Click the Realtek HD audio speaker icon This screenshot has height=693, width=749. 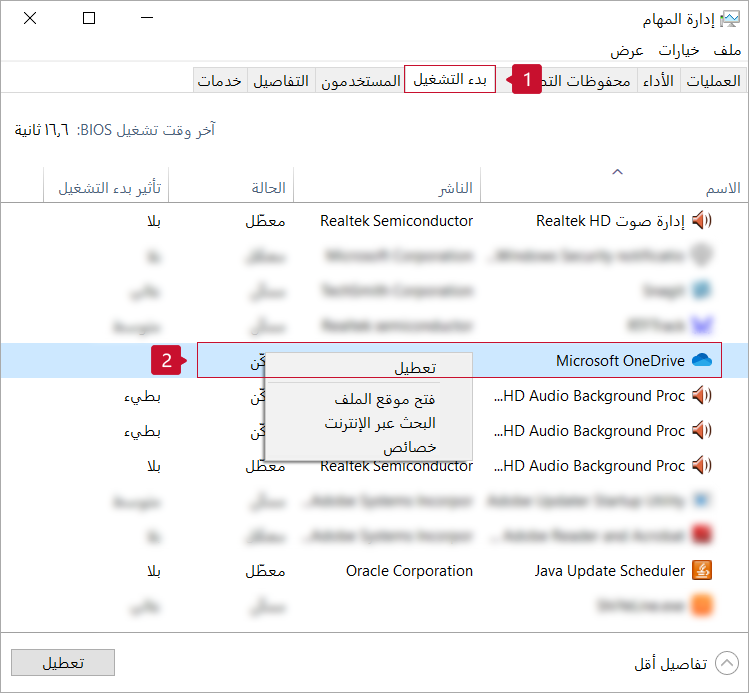[x=702, y=221]
